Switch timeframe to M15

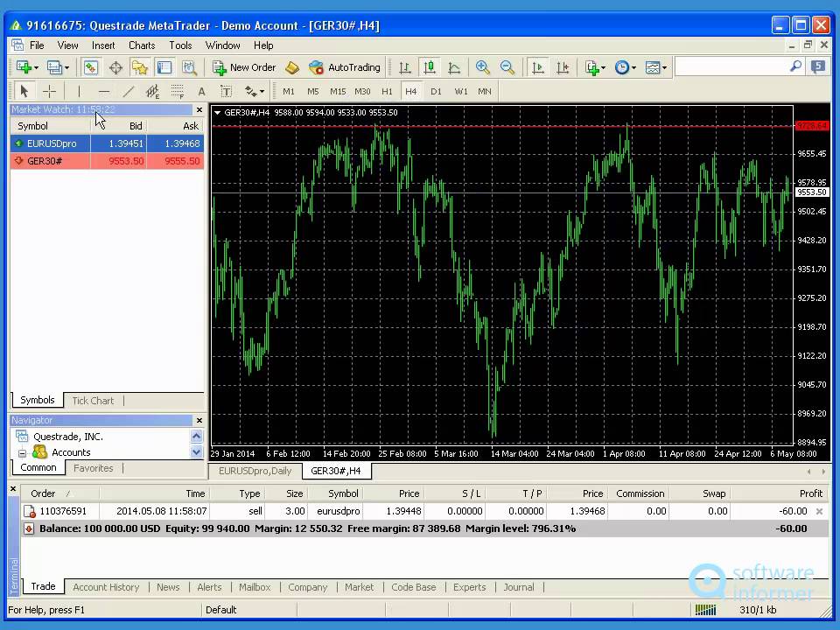[x=338, y=92]
